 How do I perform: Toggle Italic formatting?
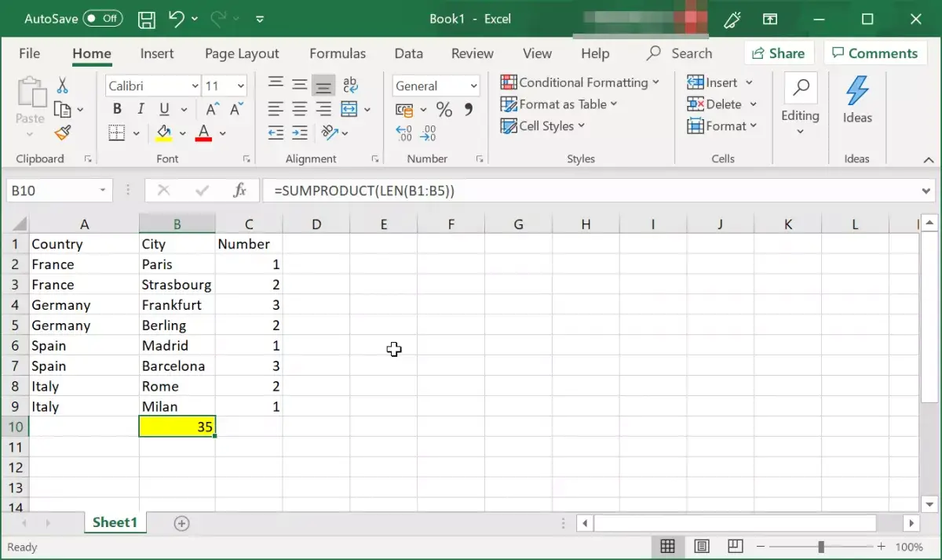point(141,110)
